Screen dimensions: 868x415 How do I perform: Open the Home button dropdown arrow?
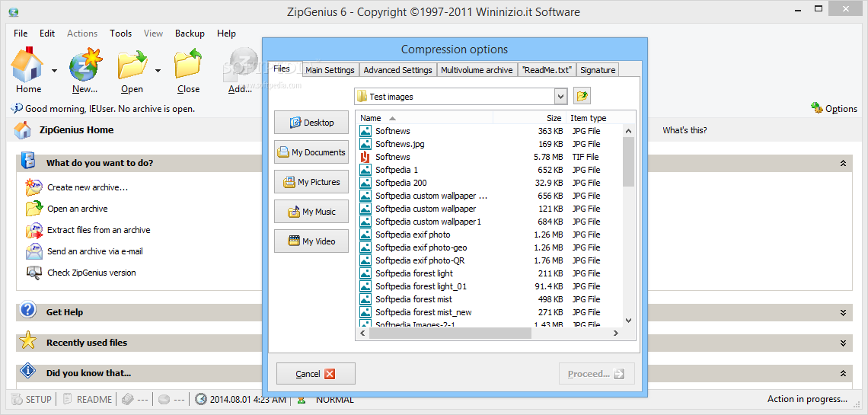pos(54,70)
